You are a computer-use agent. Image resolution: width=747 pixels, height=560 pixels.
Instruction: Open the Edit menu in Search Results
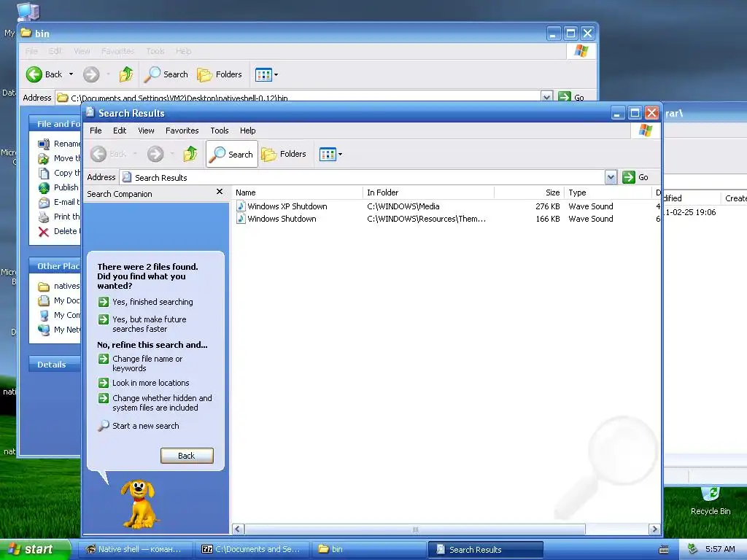click(120, 131)
